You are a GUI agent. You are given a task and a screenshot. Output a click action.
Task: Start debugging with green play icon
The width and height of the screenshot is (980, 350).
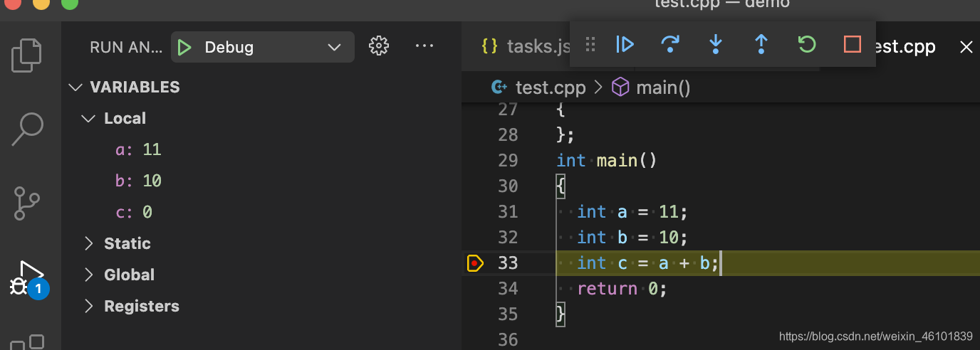pos(184,48)
